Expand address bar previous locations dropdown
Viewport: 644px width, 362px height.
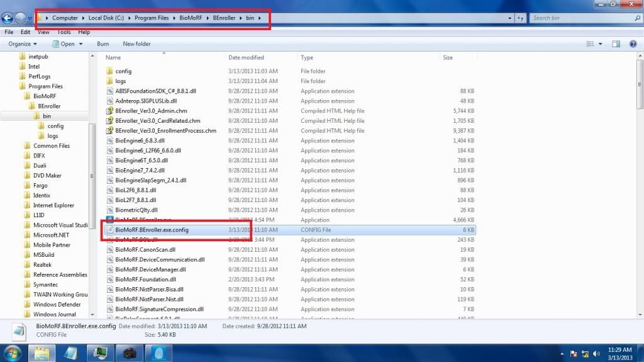509,18
